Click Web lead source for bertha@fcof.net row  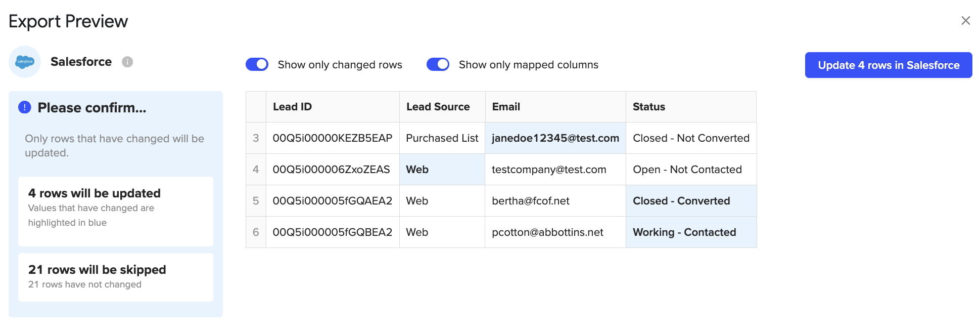click(x=442, y=201)
